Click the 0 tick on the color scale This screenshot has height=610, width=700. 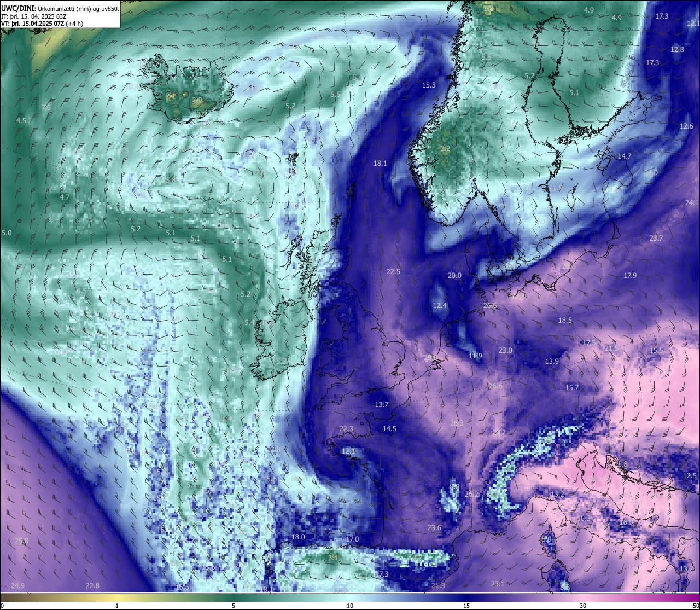point(2,606)
